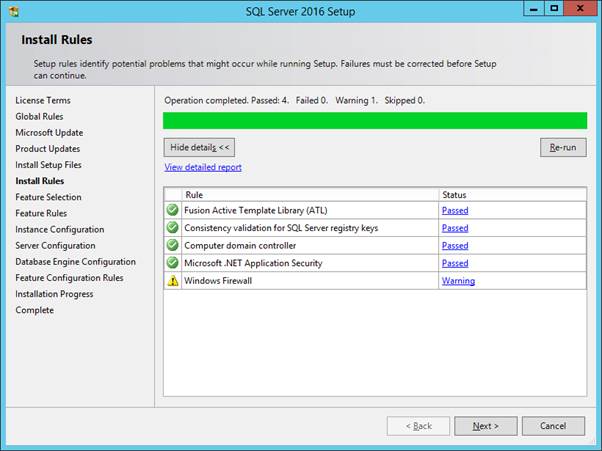Close the SQL Server 2016 Setup window
Screen dimensions: 602x451
[x=580, y=8]
